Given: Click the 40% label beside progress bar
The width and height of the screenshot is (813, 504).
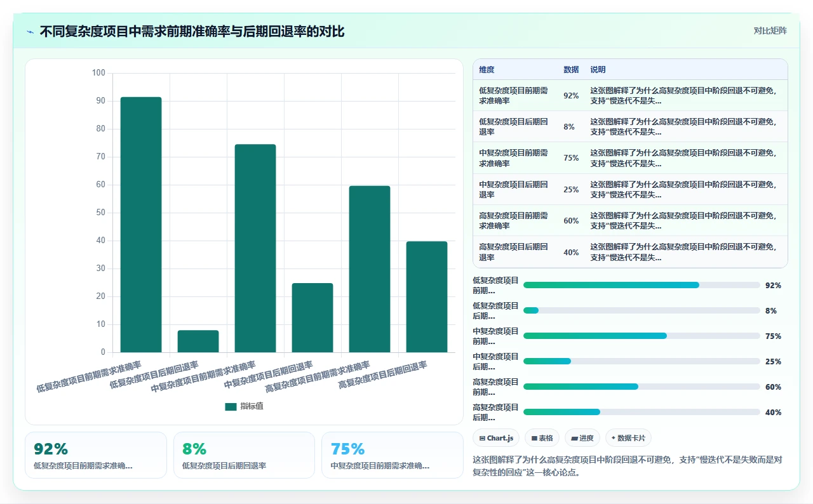Looking at the screenshot, I should 773,413.
